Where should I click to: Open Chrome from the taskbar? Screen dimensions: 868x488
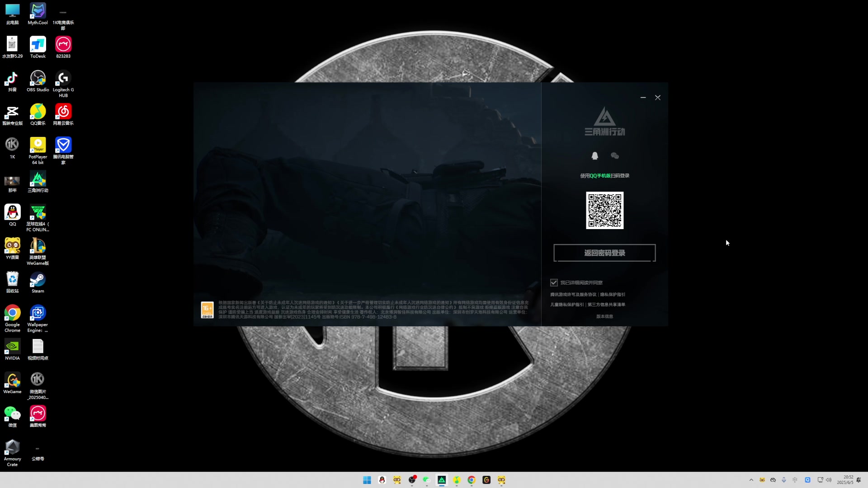pos(472,480)
